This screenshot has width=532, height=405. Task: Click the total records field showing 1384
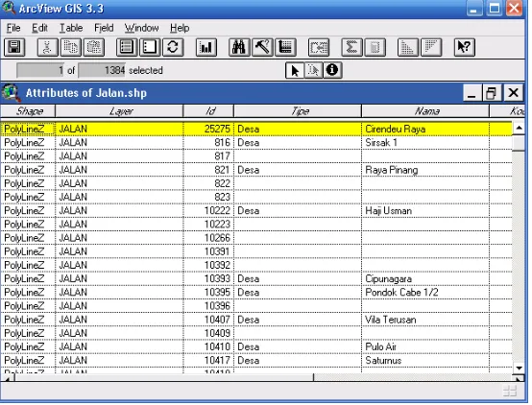(102, 71)
